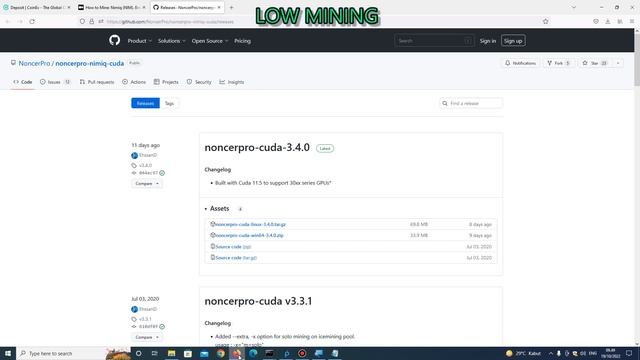Star the repository
640x360 pixels.
[x=595, y=63]
